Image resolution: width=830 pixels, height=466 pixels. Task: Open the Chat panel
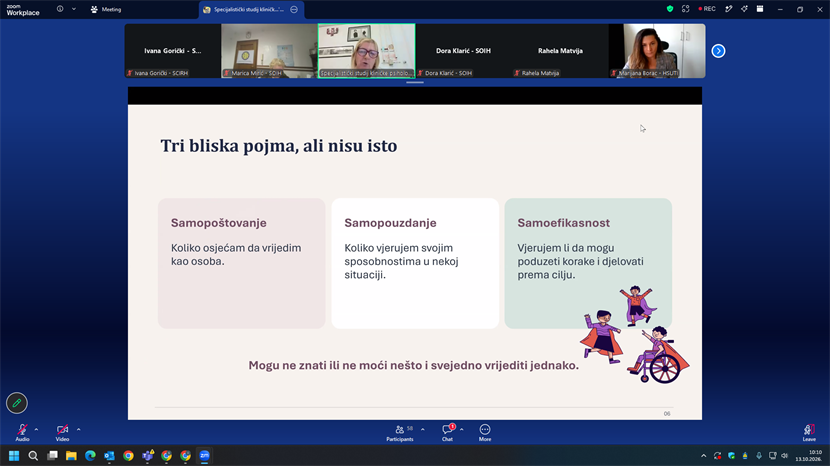tap(448, 433)
